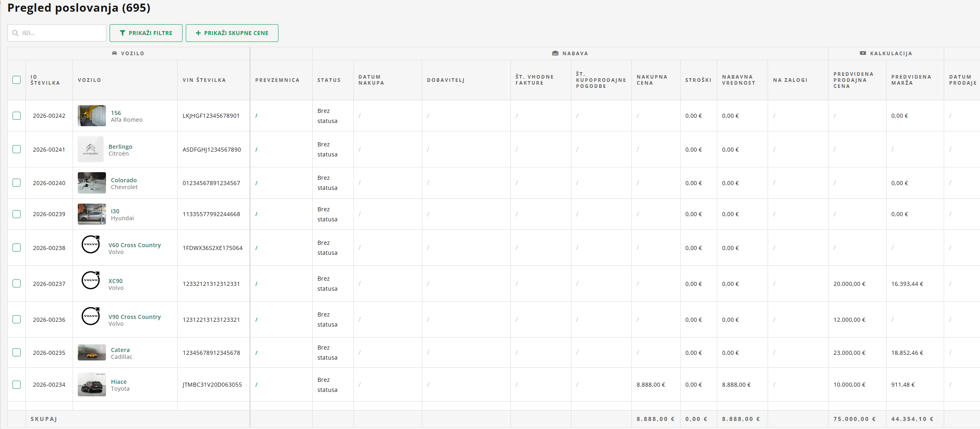Viewport: 980px width, 429px height.
Task: Click the Chevrolet Colorado thumbnail
Action: click(92, 183)
